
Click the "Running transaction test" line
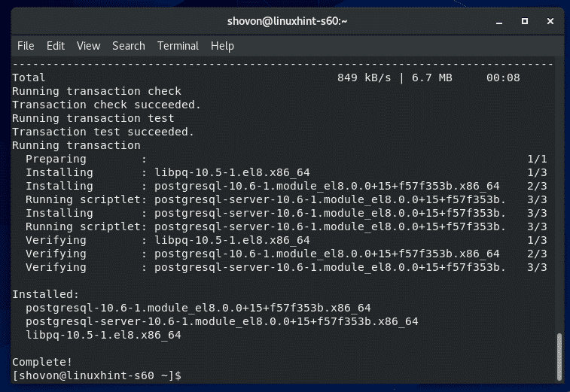click(93, 118)
